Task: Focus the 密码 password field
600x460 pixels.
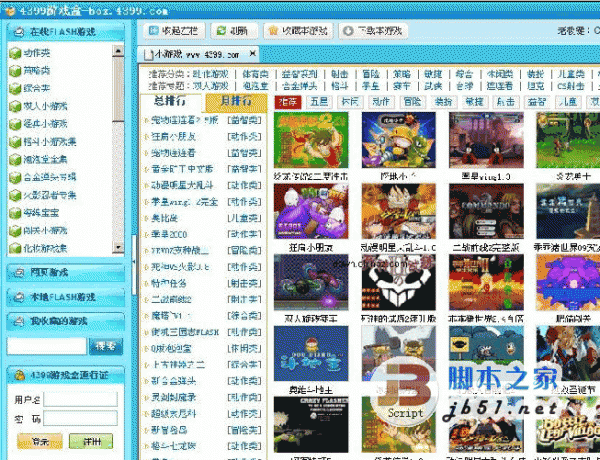Action: [80, 418]
